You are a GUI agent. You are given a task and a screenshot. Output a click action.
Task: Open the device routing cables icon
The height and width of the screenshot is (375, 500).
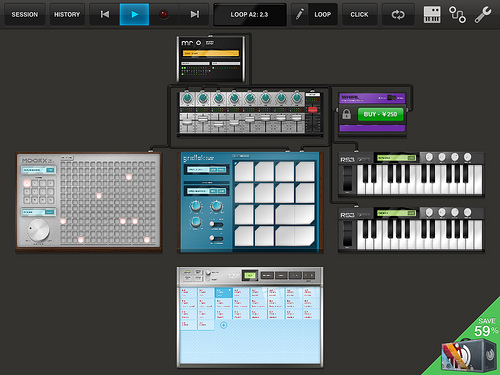pos(457,14)
